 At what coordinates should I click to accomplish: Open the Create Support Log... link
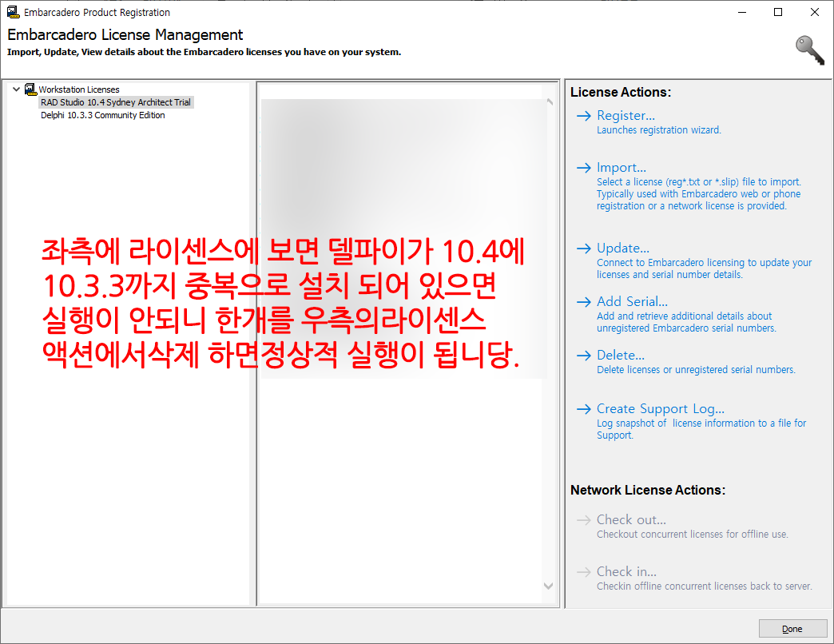click(x=660, y=409)
